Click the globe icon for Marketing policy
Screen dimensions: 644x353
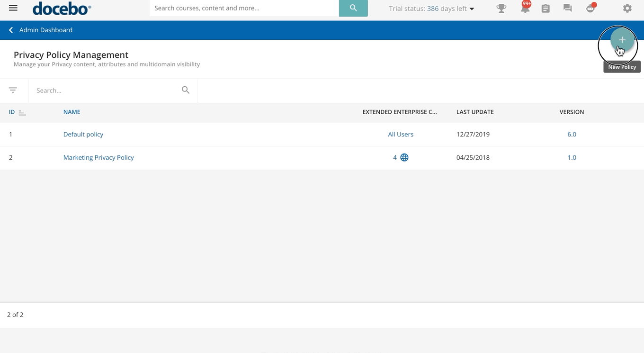pyautogui.click(x=404, y=158)
